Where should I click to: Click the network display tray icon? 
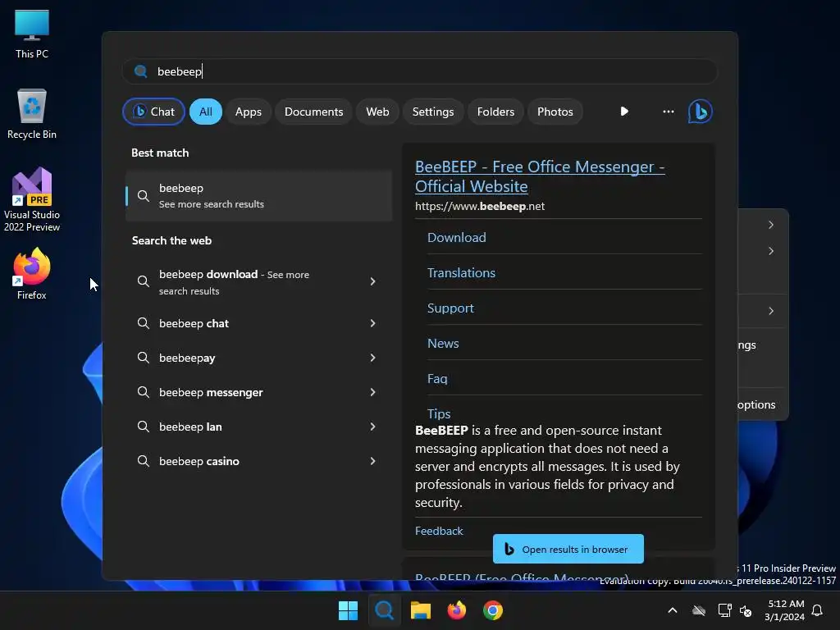[724, 610]
